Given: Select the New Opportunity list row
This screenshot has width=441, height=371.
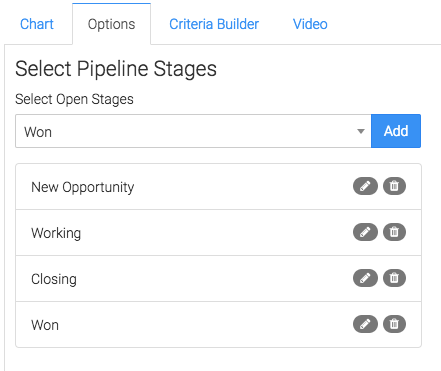Looking at the screenshot, I should (x=218, y=187).
